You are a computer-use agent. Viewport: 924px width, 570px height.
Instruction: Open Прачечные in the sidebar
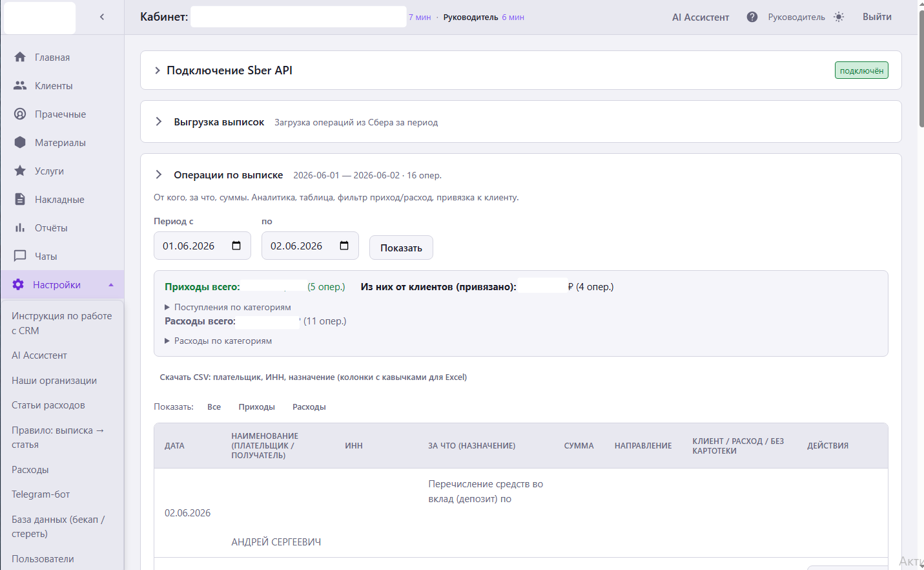pyautogui.click(x=60, y=114)
